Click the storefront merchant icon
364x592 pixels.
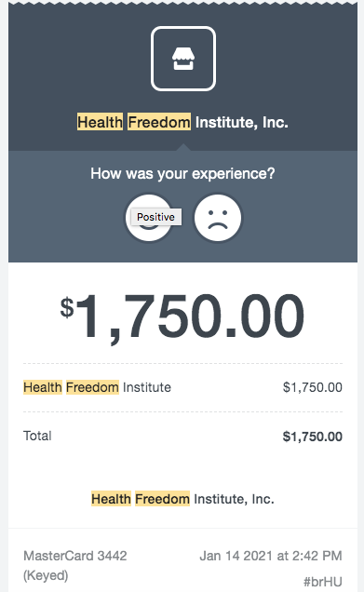coord(183,59)
